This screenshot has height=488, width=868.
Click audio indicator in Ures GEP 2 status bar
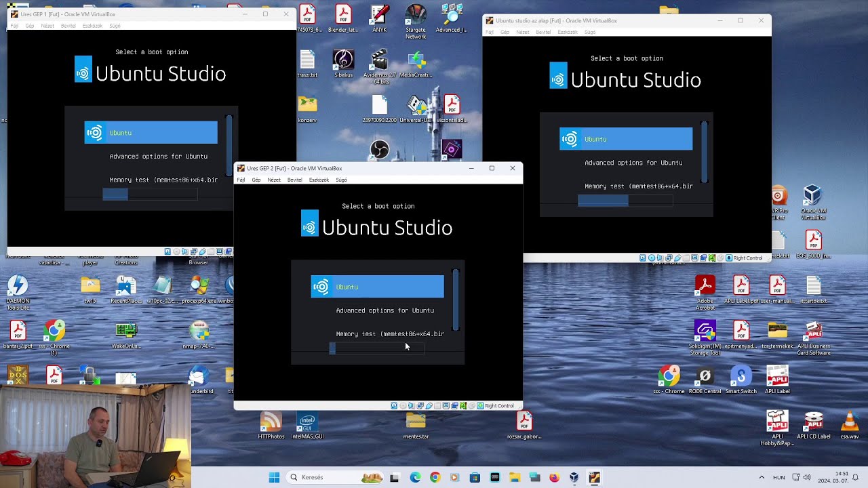[x=411, y=405]
